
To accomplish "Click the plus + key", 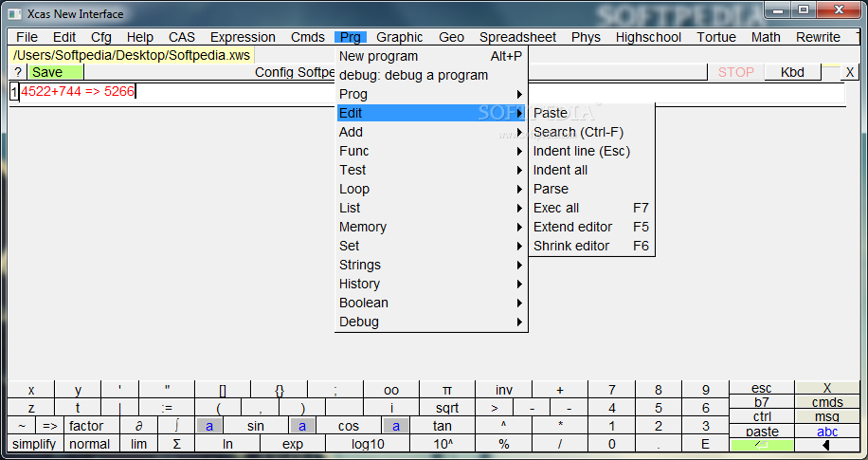I will (560, 390).
